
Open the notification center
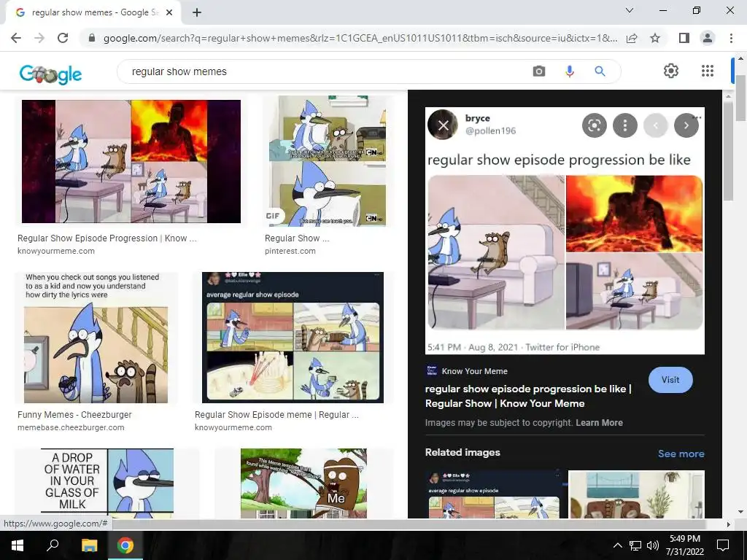(x=723, y=545)
